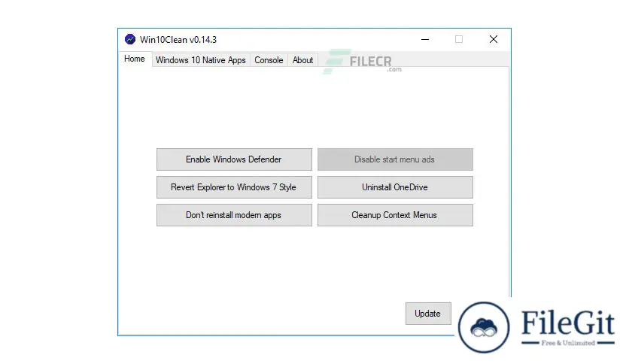Close the Win10Clean window

494,39
